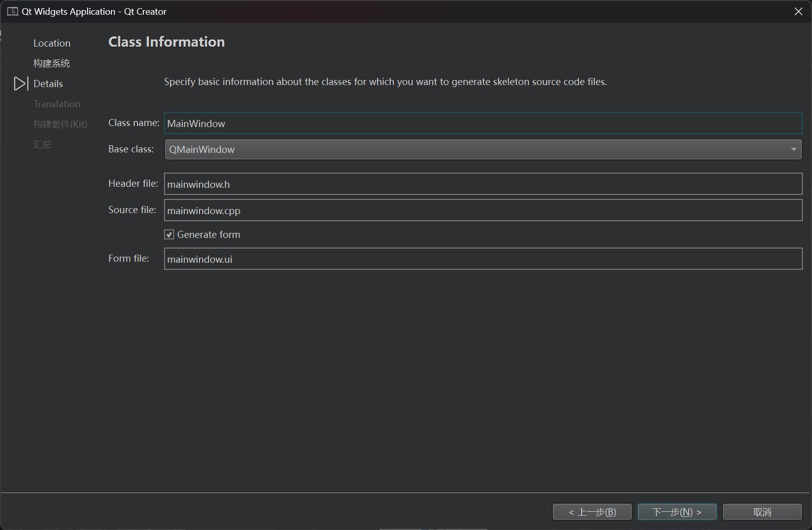Click the Class Information heading
The image size is (812, 530).
click(167, 42)
